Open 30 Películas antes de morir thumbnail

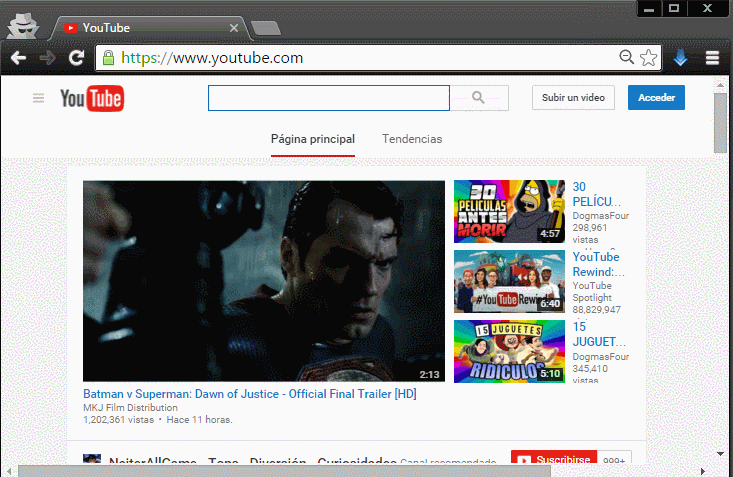[x=509, y=211]
